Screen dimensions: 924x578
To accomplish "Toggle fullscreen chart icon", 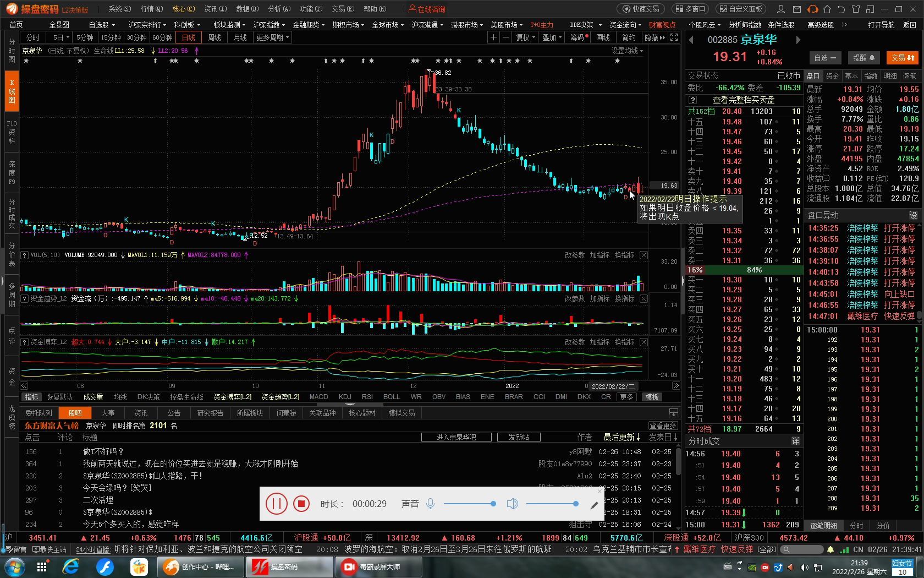I will pos(674,37).
